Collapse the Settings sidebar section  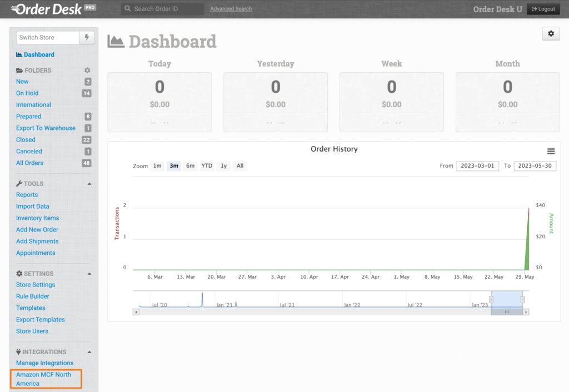(x=89, y=274)
